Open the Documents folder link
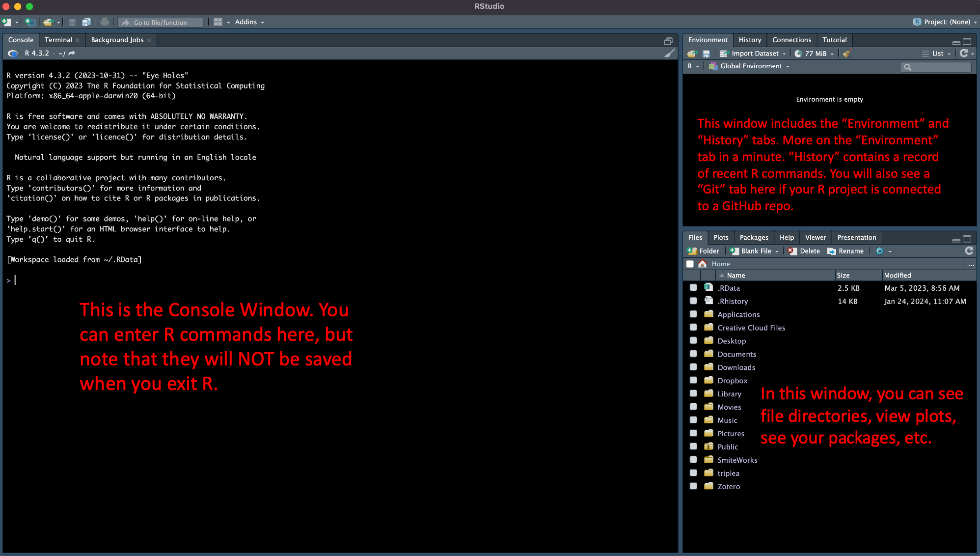Screen dimensions: 980x556 [736, 354]
